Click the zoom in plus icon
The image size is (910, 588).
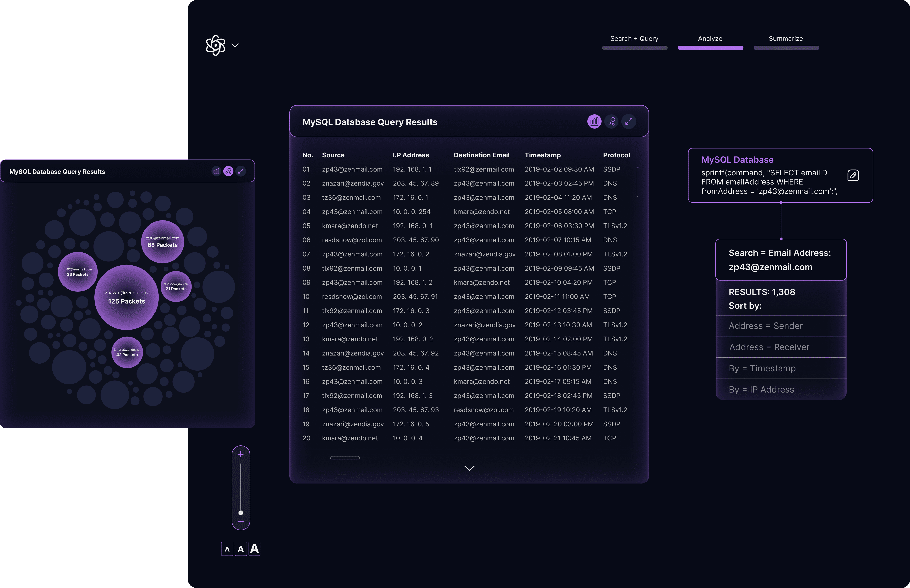[x=241, y=454]
